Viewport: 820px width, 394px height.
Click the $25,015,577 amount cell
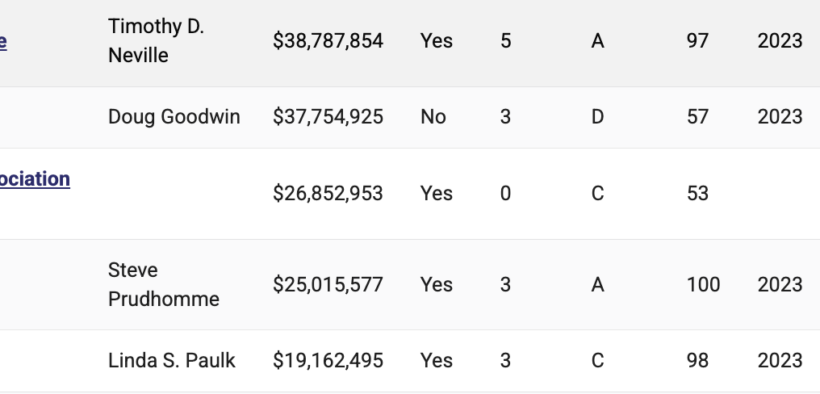click(328, 285)
